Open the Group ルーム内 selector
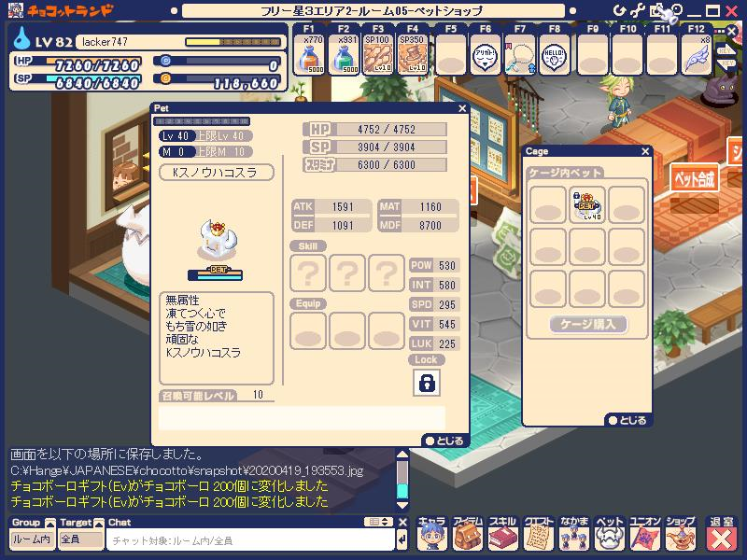747x560 pixels. click(32, 539)
